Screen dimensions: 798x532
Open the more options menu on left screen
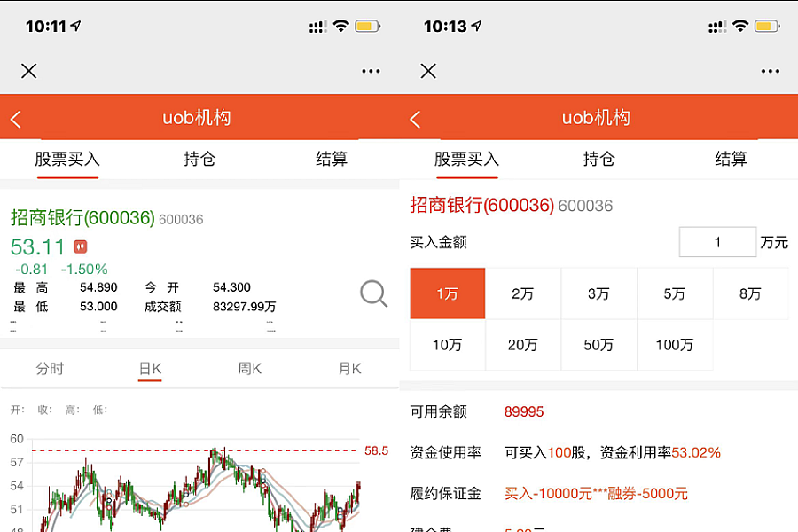pyautogui.click(x=371, y=71)
